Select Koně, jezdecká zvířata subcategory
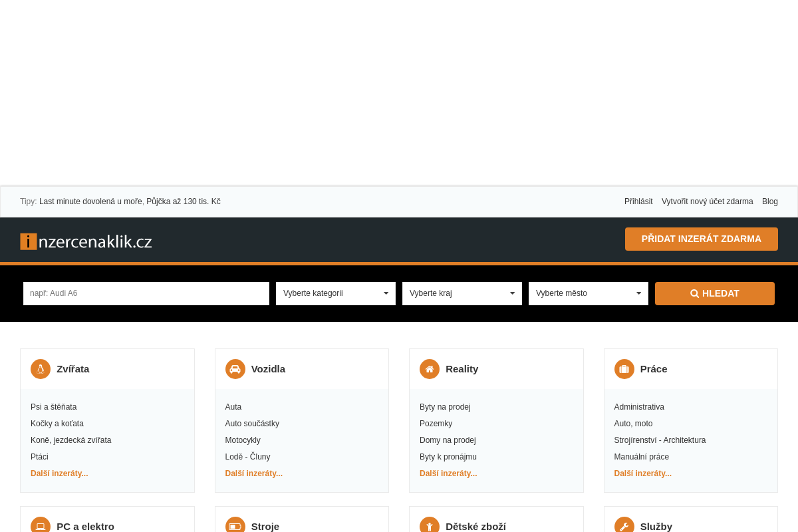This screenshot has width=798, height=532. (71, 440)
